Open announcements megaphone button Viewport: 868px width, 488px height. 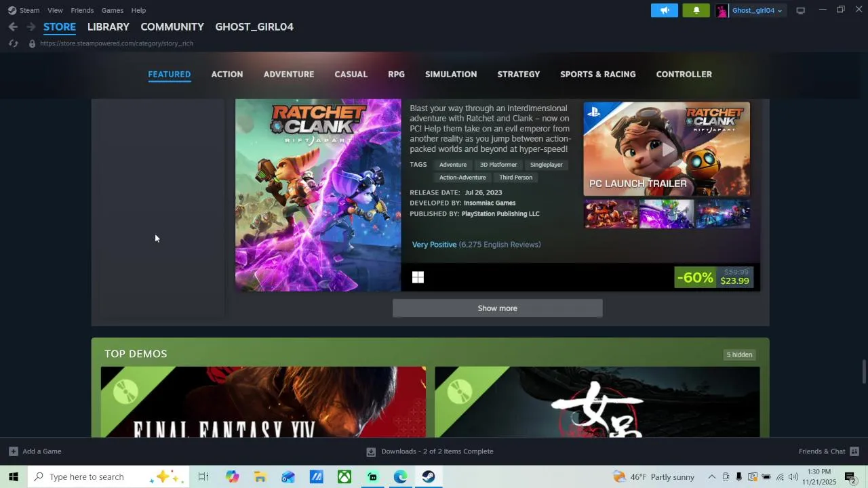pyautogui.click(x=665, y=10)
